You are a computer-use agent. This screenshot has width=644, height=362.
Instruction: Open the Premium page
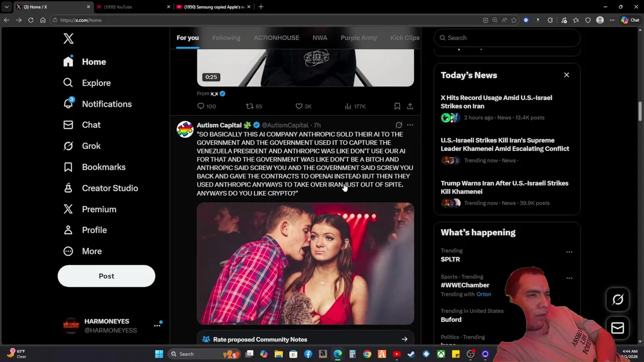(x=90, y=209)
